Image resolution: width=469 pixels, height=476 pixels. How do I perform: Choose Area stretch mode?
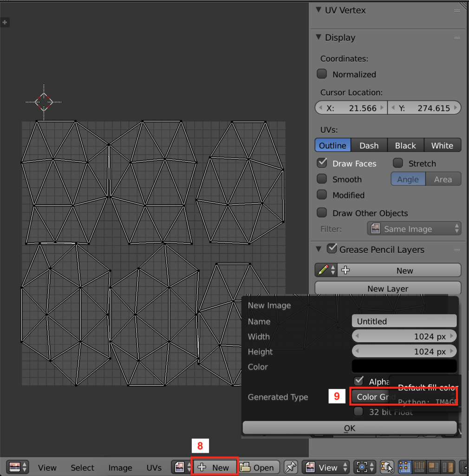pyautogui.click(x=443, y=179)
